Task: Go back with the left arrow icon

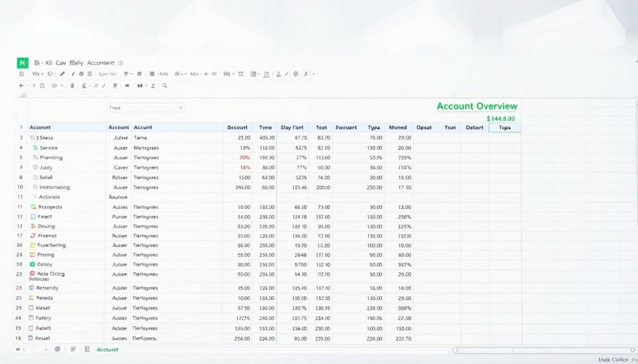Action: click(x=21, y=86)
